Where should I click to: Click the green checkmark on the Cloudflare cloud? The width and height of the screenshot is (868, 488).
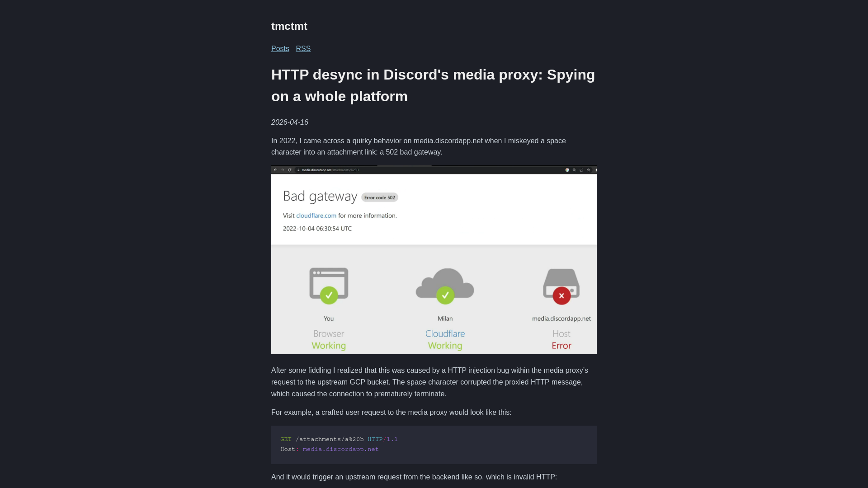point(445,295)
